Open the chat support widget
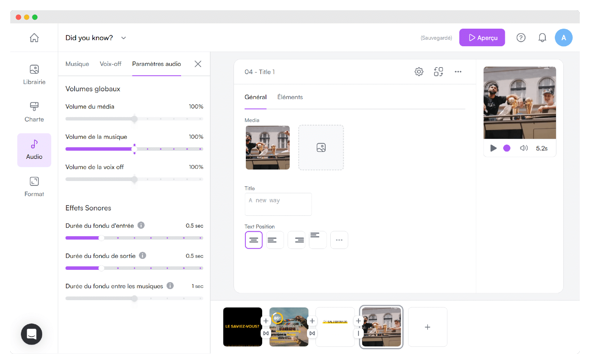590x364 pixels. [32, 334]
